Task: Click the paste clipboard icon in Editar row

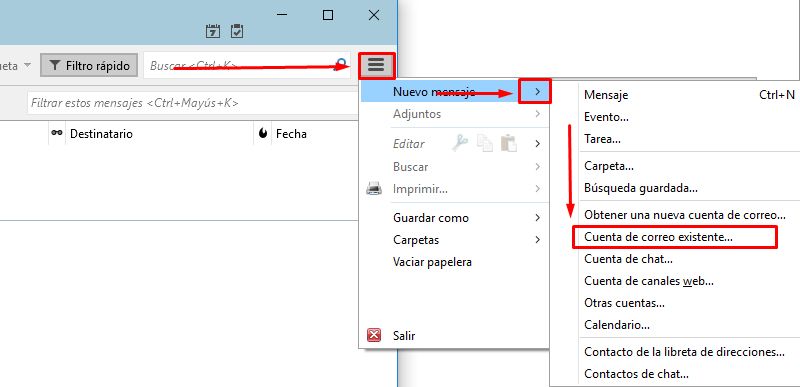Action: 509,144
